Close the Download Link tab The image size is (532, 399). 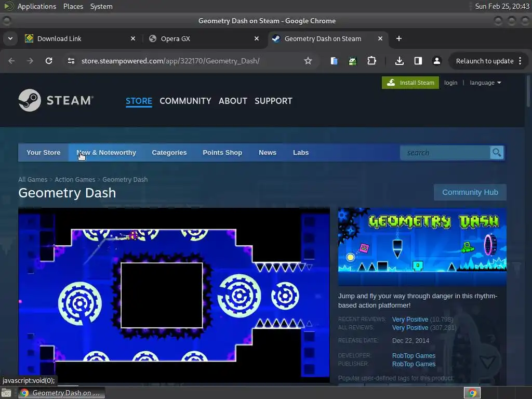point(133,38)
